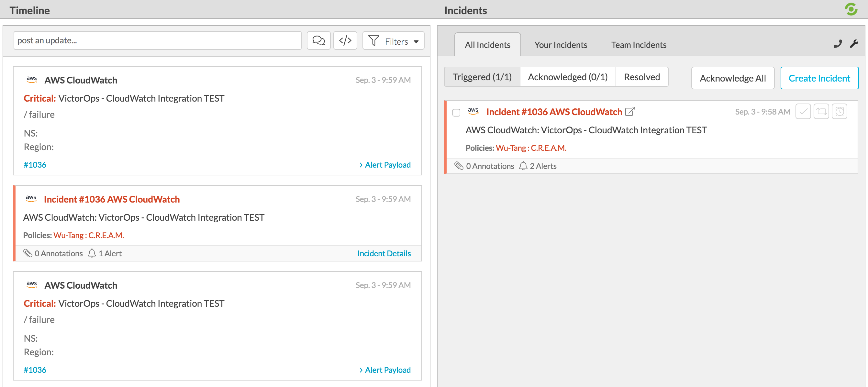Click the Create Incident button
The image size is (868, 387).
pos(819,78)
